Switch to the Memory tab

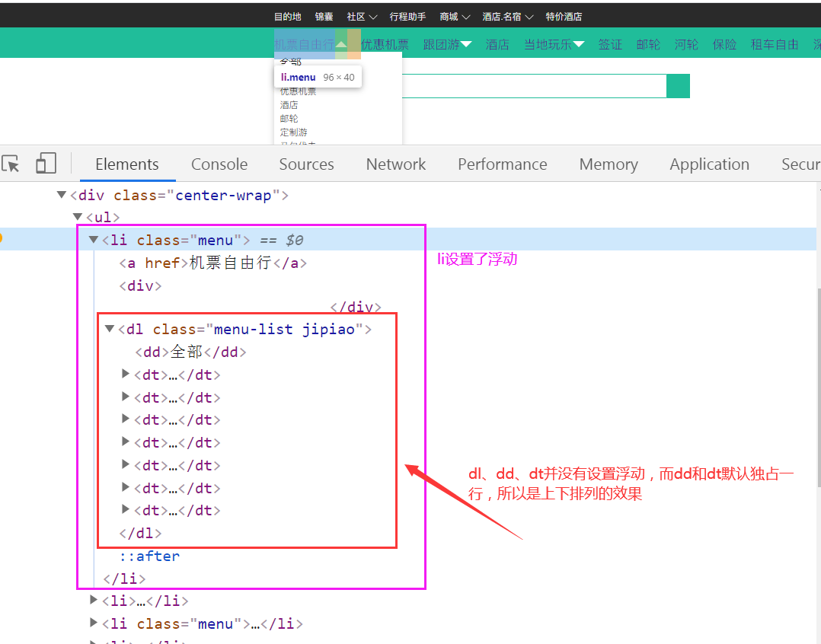pos(609,164)
